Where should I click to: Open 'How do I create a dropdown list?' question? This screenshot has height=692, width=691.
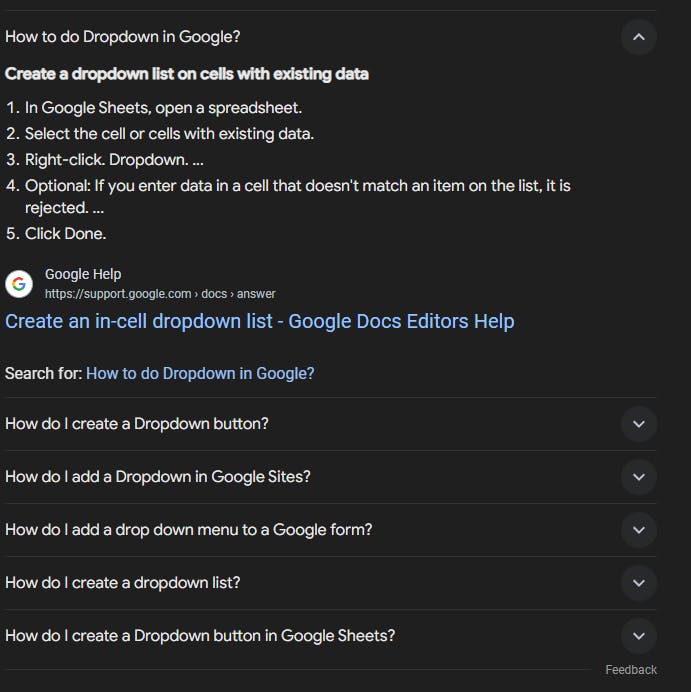click(x=123, y=582)
